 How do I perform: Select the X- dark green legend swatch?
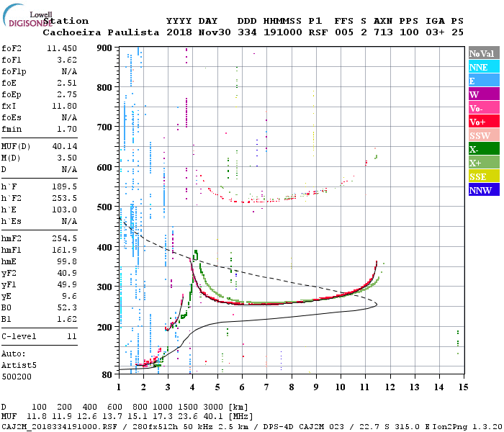pos(484,149)
